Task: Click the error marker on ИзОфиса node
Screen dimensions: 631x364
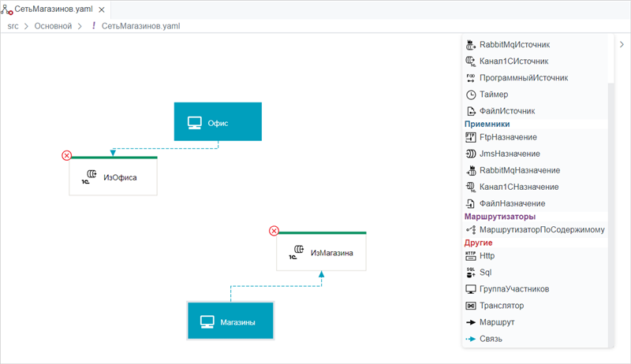Action: (67, 155)
